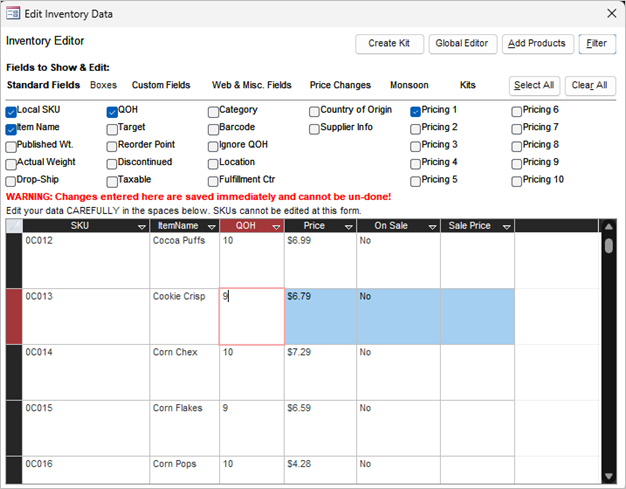Open the Custom Fields tab
Viewport: 626px width, 489px height.
[x=161, y=85]
